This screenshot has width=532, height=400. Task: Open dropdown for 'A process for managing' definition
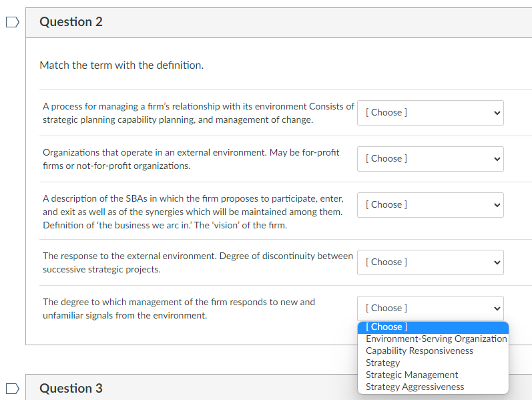coord(431,113)
